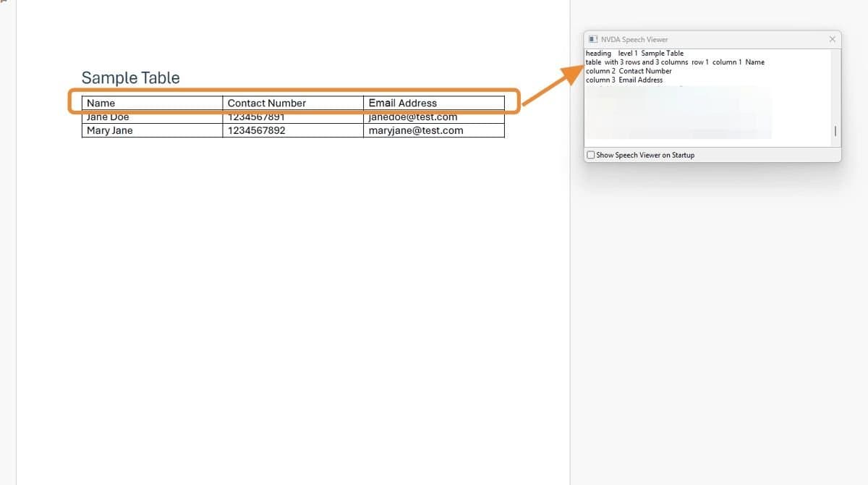Close the NVDA Speech Viewer window
This screenshot has width=868, height=485.
pyautogui.click(x=832, y=39)
